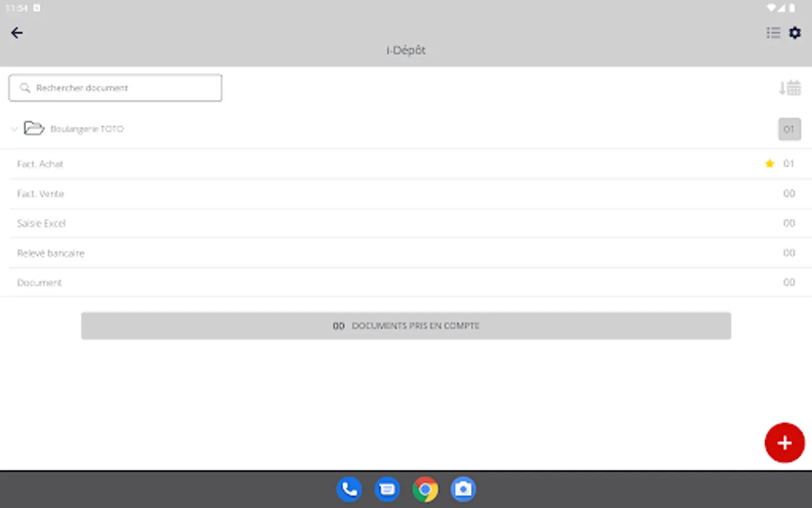
Task: Open settings gear icon
Action: (795, 33)
